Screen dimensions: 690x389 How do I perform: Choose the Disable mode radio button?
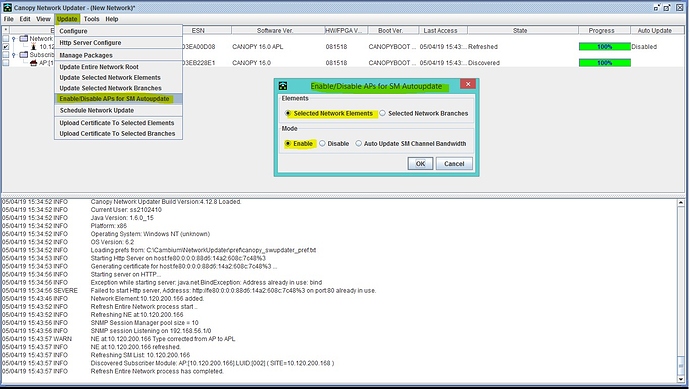coord(322,143)
